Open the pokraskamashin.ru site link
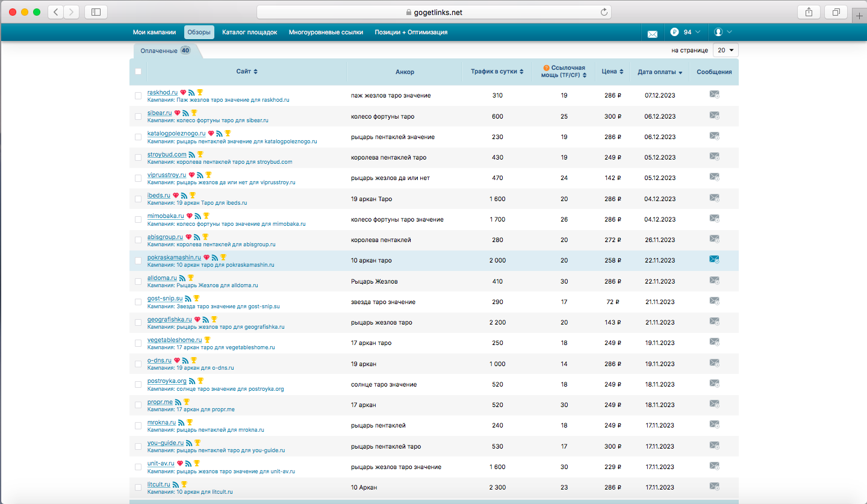 174,257
